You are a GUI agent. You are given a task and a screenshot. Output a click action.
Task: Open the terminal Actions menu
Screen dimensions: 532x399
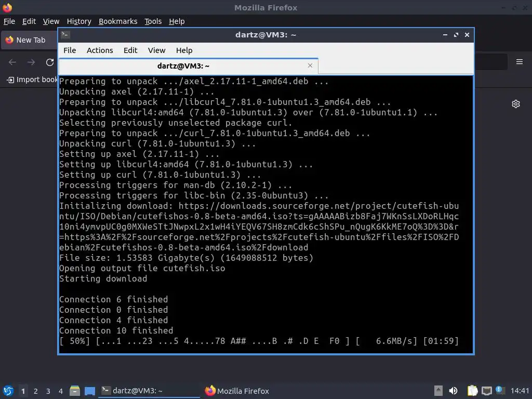(x=100, y=50)
